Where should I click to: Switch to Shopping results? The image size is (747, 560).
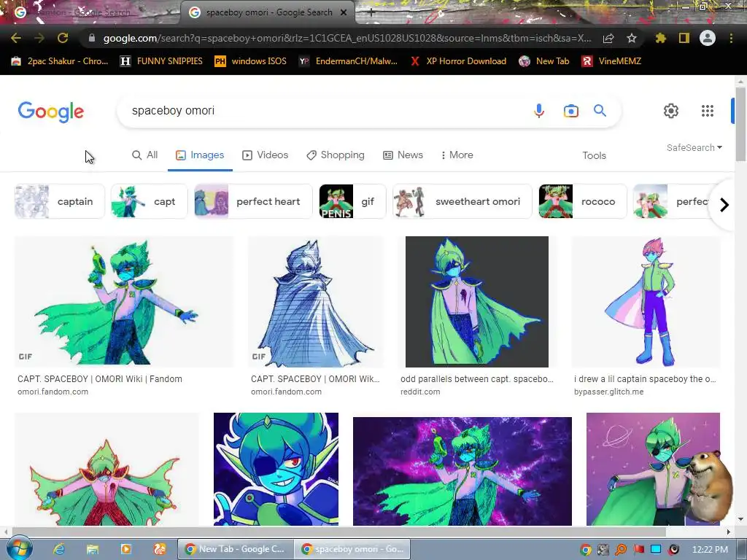[336, 155]
